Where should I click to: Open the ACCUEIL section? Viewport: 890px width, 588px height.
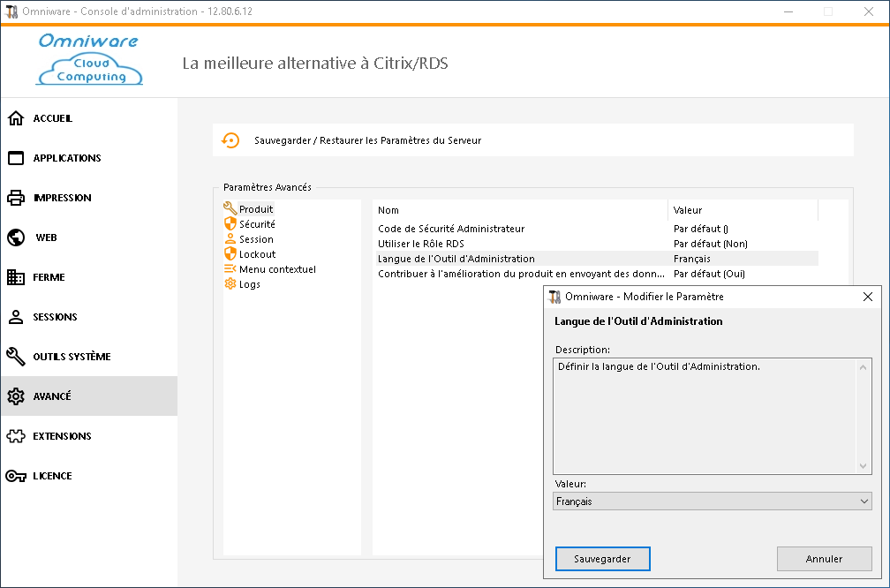89,118
